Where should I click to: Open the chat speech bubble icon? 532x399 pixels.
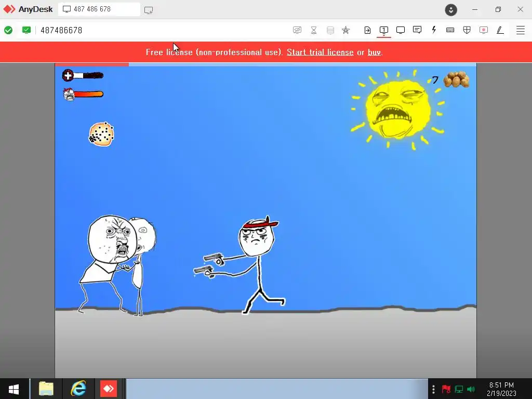pyautogui.click(x=417, y=30)
